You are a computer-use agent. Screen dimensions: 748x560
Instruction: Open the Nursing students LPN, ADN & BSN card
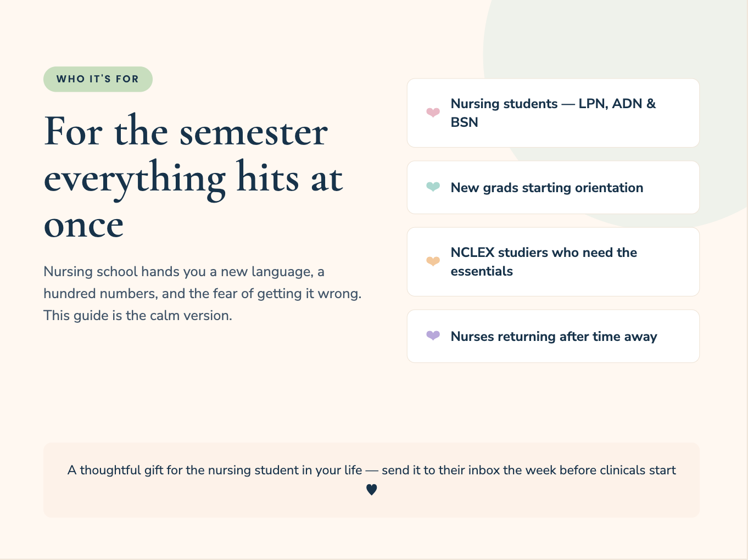tap(553, 113)
